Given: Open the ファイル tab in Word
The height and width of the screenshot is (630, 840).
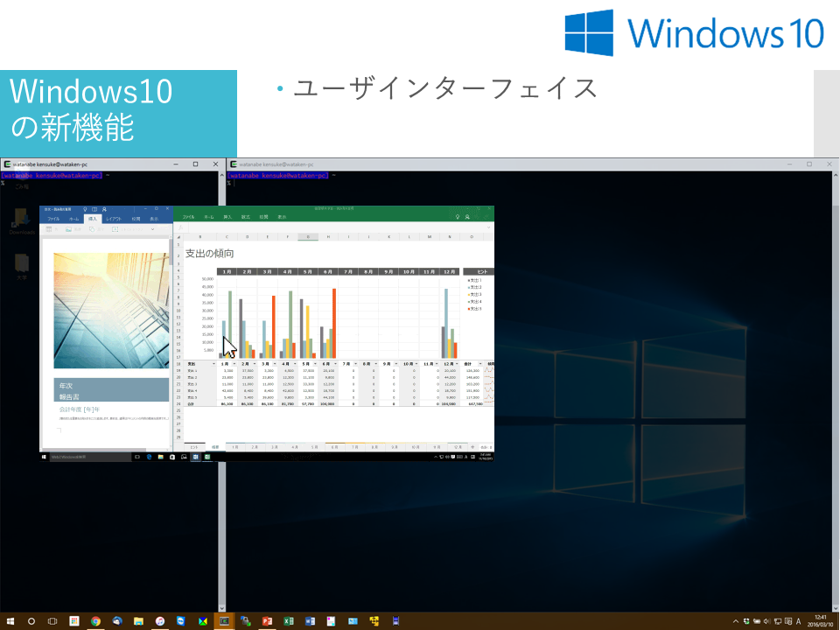Looking at the screenshot, I should (53, 219).
